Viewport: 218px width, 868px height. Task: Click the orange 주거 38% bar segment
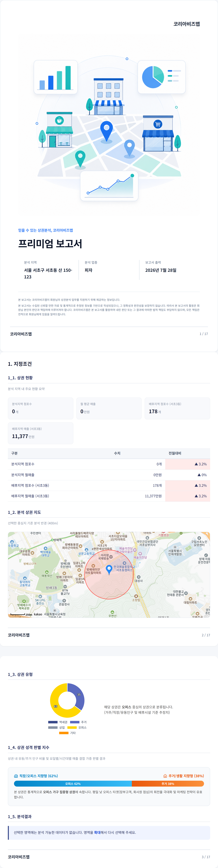click(x=168, y=784)
